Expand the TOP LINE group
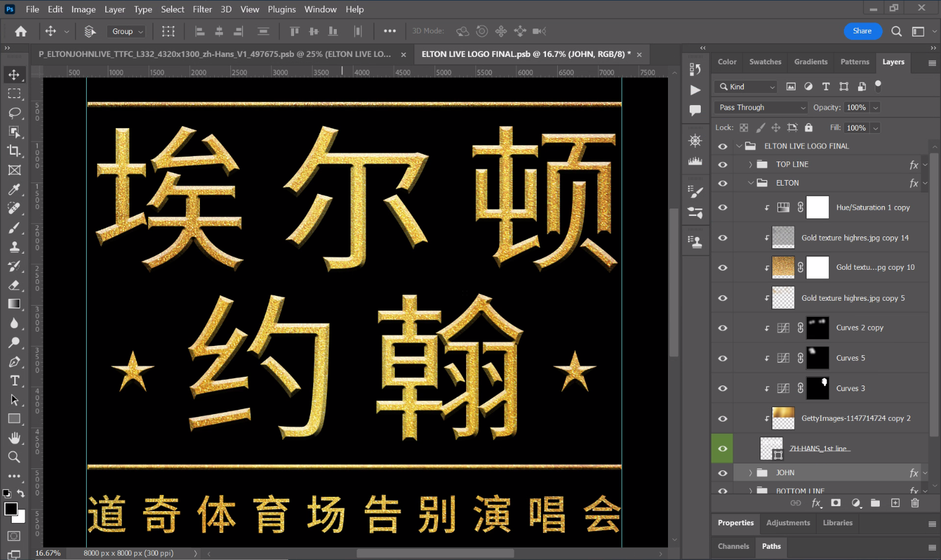This screenshot has width=941, height=560. [750, 165]
